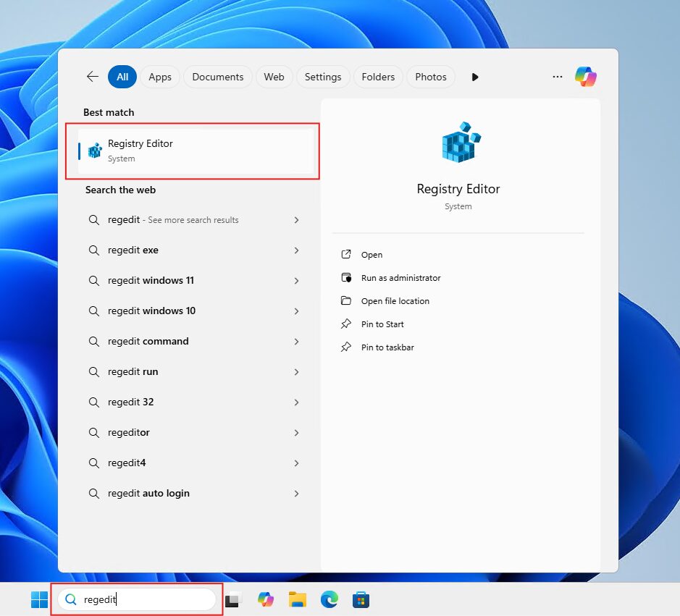
Task: Select Open file location
Action: (395, 301)
